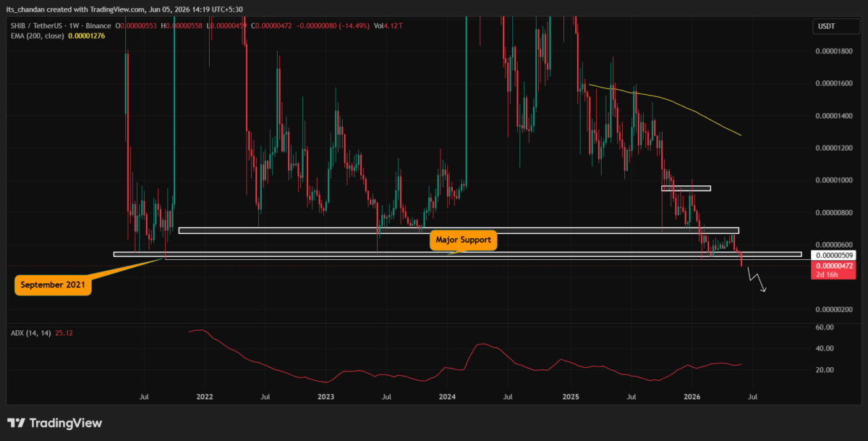Image resolution: width=868 pixels, height=441 pixels.
Task: Click the 0.00001200 price axis label
Action: pyautogui.click(x=835, y=148)
